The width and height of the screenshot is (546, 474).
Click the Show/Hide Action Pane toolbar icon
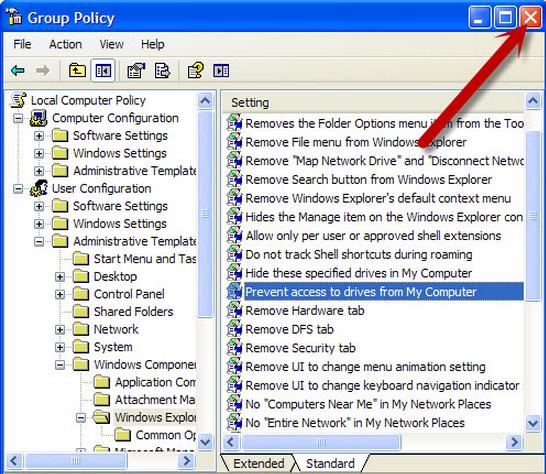(221, 71)
